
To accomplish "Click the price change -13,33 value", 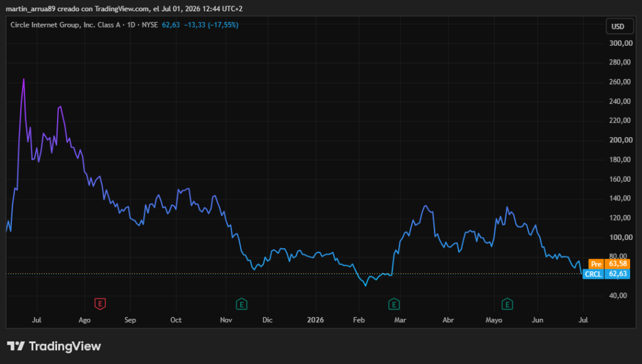I will point(195,25).
